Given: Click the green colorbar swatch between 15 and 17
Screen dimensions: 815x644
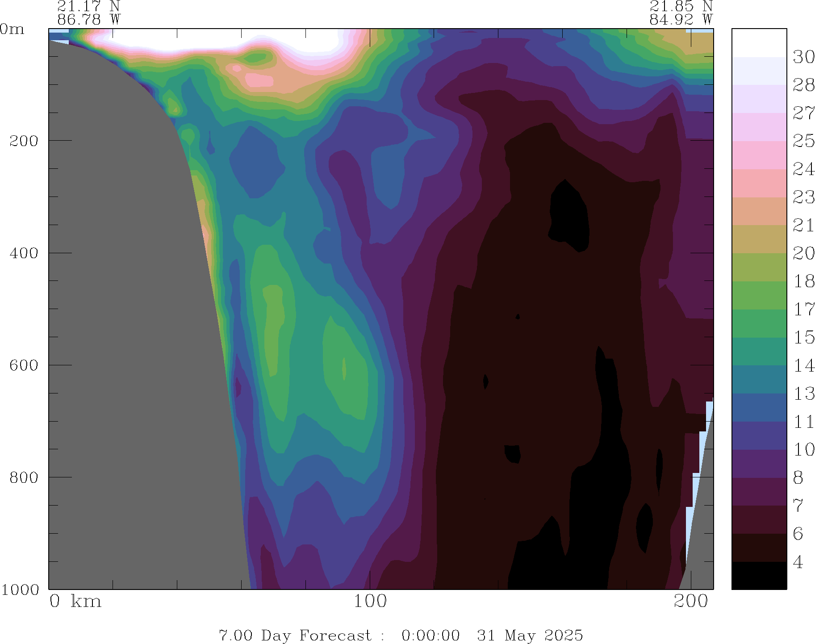Looking at the screenshot, I should pyautogui.click(x=759, y=323).
